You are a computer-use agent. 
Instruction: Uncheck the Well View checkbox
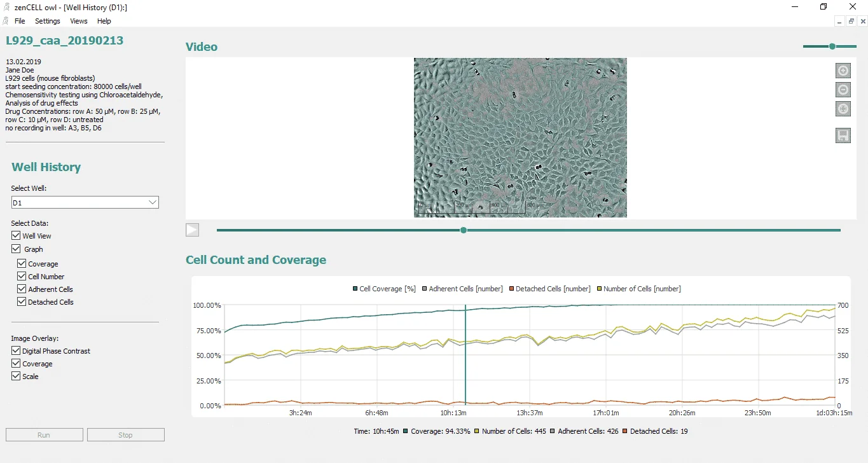(16, 236)
